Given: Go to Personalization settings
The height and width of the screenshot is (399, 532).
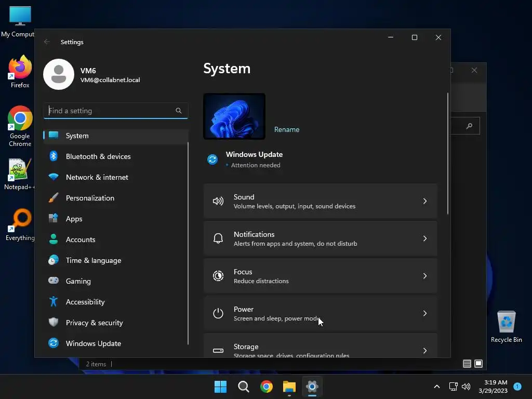Looking at the screenshot, I should [116, 198].
